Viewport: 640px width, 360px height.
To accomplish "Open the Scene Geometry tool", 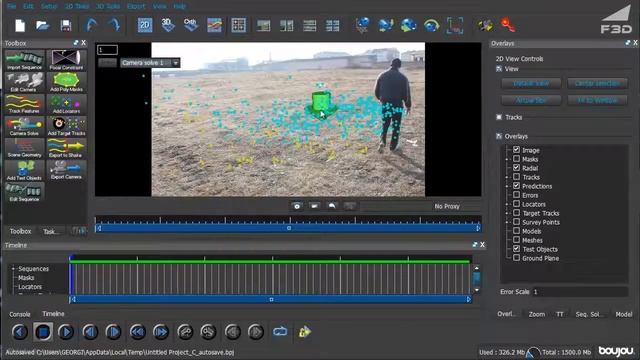I will (x=24, y=148).
